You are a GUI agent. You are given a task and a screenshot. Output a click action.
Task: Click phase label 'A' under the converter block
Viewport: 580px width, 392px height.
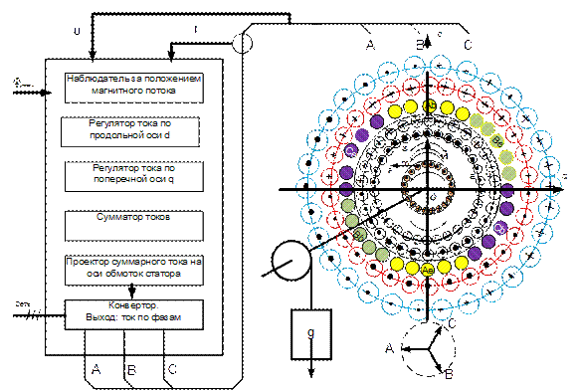point(96,369)
